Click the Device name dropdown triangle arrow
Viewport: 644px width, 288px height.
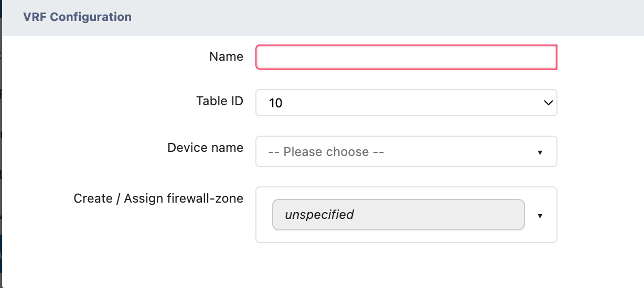(540, 152)
